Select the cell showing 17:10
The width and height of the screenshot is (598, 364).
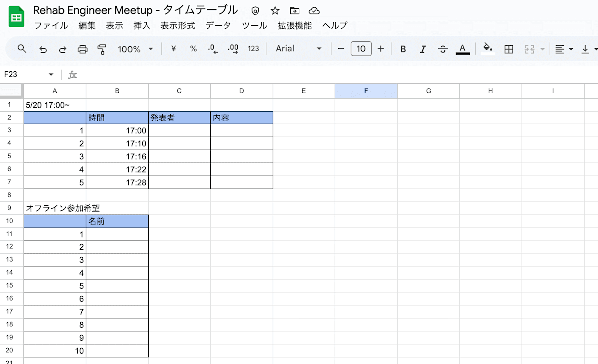117,144
